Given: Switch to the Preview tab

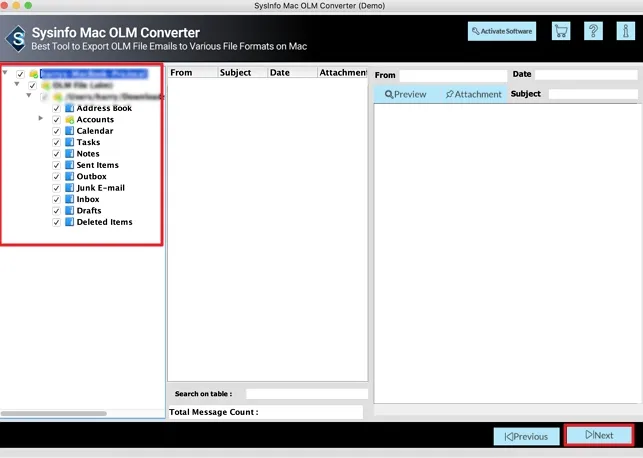Looking at the screenshot, I should [x=406, y=94].
